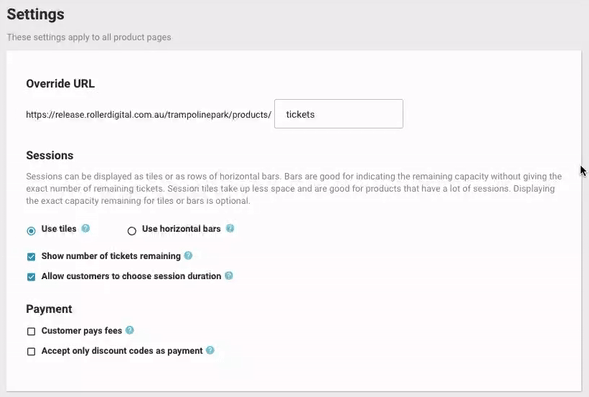Click the Allow customers to choose session duration label
This screenshot has height=397, width=589.
(x=131, y=276)
